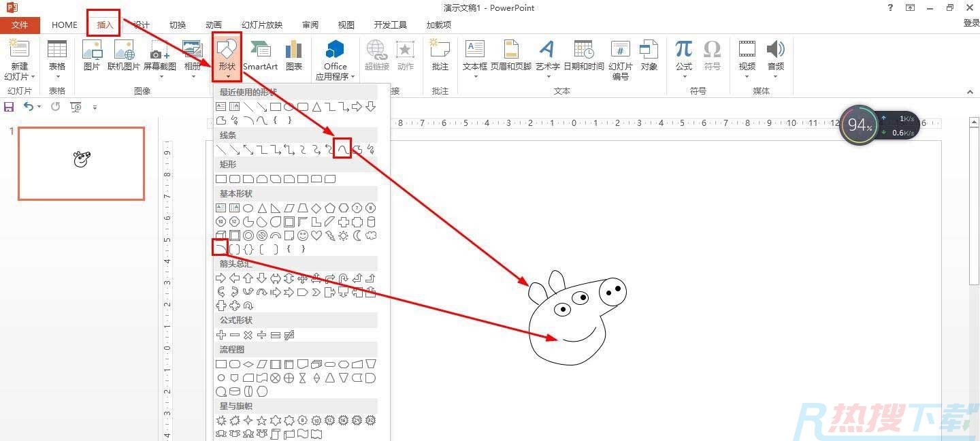
Task: Click the 图表 chart icon
Action: tap(294, 56)
